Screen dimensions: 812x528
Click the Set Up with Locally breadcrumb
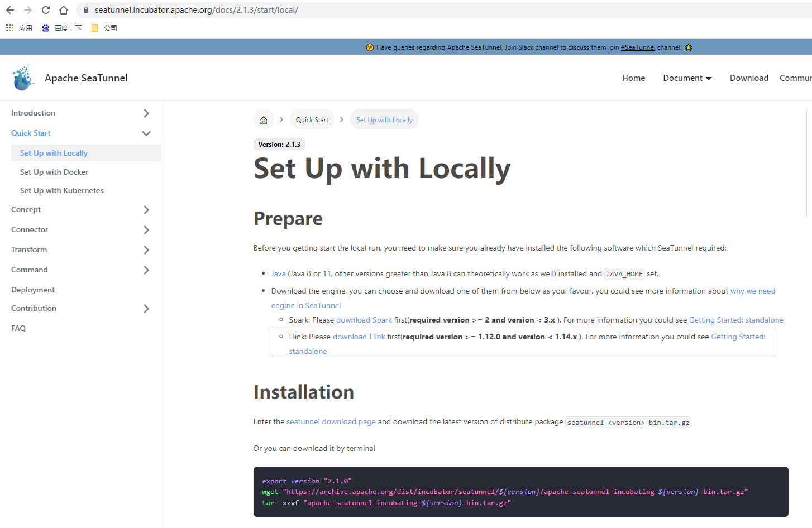pyautogui.click(x=384, y=119)
